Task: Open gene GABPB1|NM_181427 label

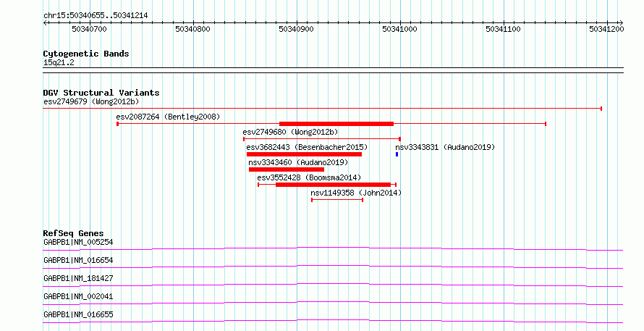Action: coord(78,278)
